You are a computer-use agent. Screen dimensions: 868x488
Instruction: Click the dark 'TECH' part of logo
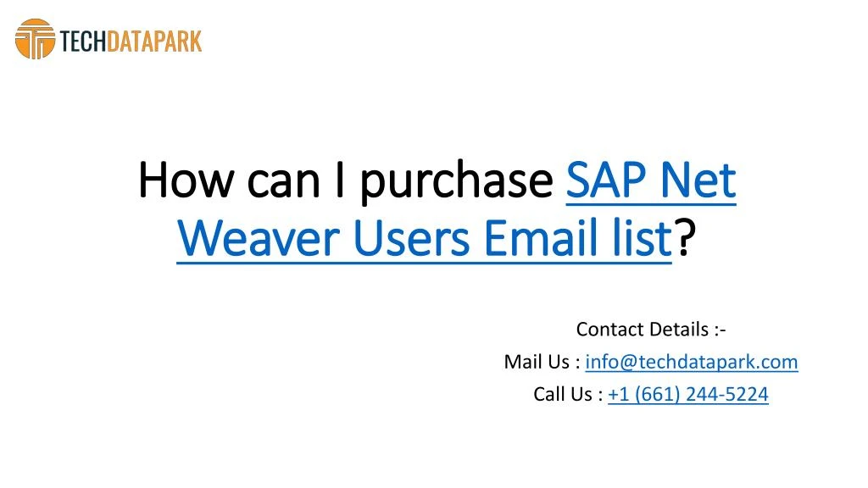coord(83,42)
